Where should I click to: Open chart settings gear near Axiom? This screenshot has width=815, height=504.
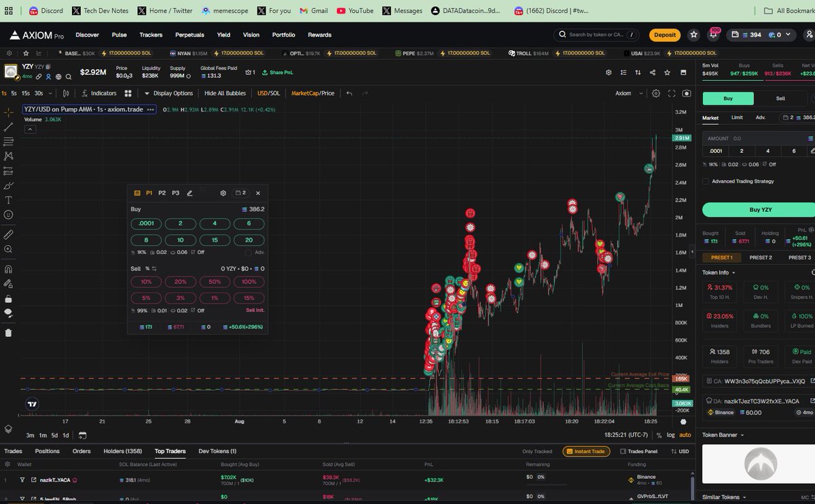(655, 93)
